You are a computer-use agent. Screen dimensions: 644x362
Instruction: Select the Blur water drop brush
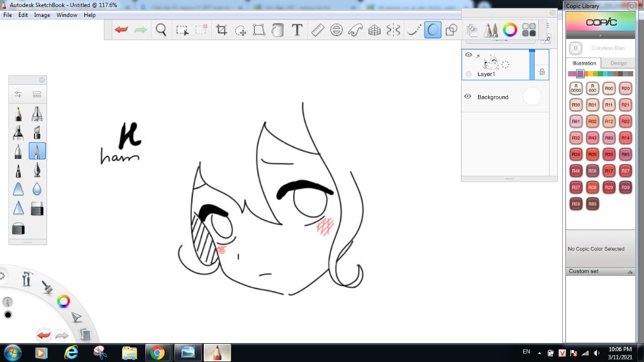tap(37, 189)
